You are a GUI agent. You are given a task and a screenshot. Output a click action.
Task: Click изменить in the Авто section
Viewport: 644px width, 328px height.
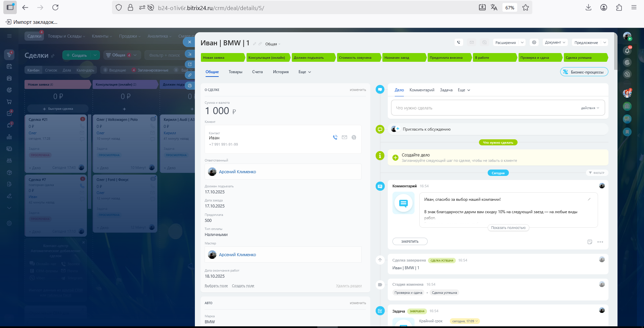(x=358, y=303)
